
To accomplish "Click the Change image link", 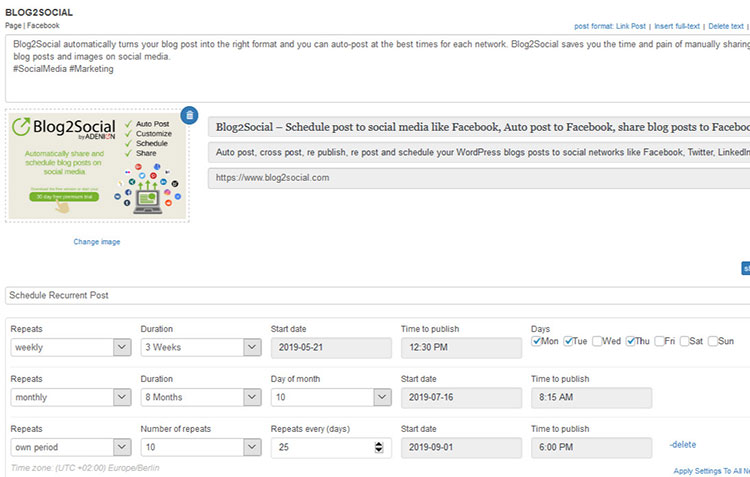I will (97, 242).
